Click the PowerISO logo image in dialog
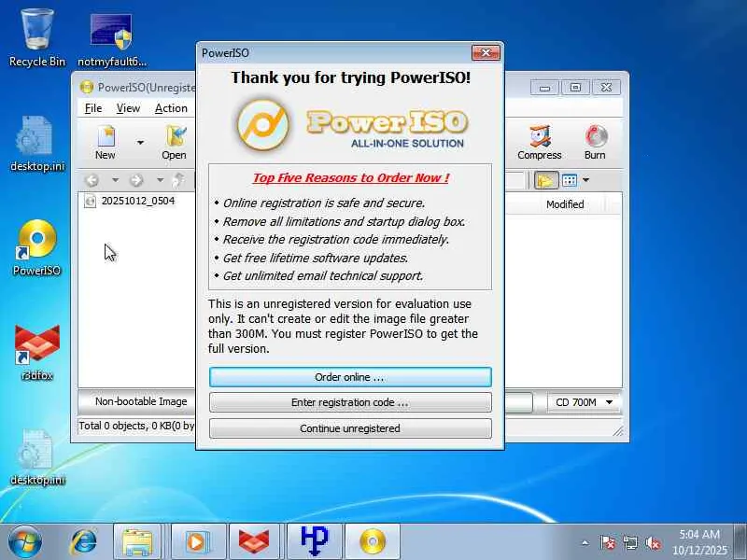The image size is (747, 560). pos(351,126)
